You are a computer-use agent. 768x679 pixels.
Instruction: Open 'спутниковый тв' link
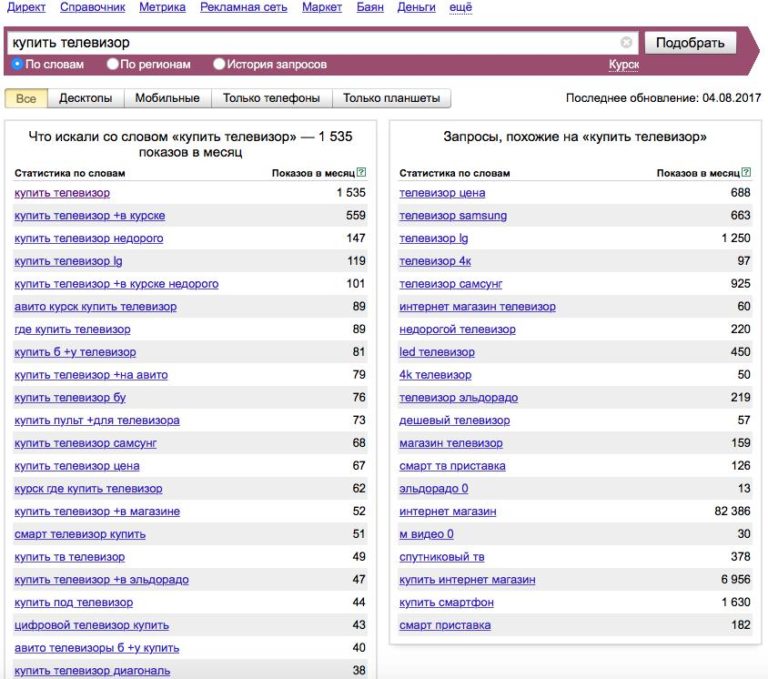point(442,558)
